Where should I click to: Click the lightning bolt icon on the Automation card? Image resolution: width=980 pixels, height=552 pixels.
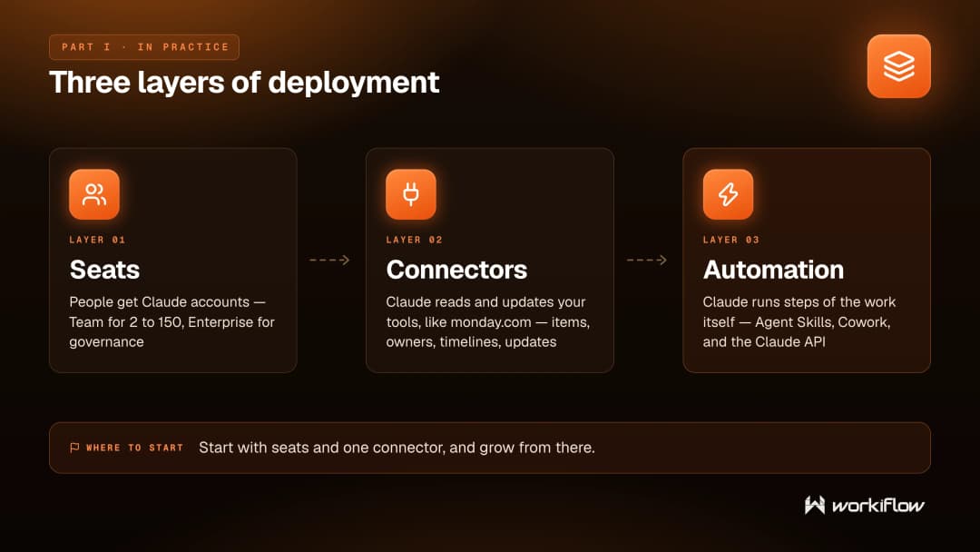point(728,194)
